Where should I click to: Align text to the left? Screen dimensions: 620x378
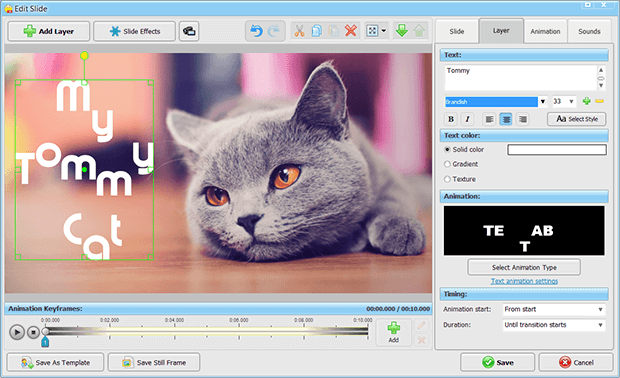tap(489, 119)
